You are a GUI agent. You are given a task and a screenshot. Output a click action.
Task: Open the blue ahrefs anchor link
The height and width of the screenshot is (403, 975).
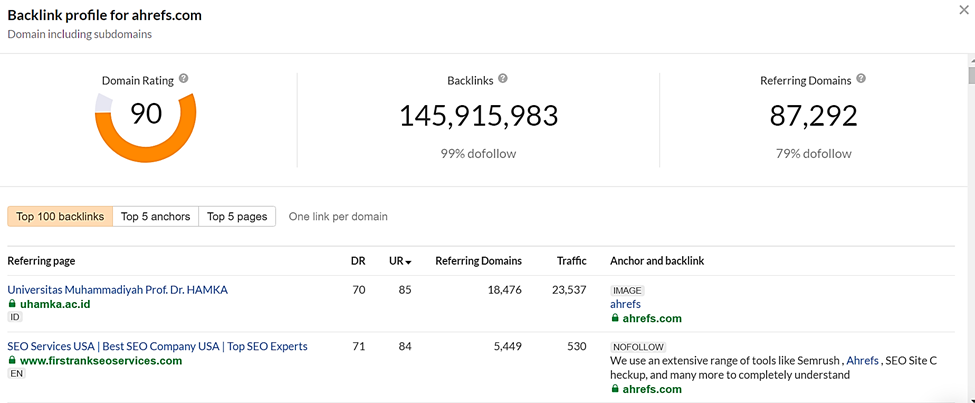626,304
